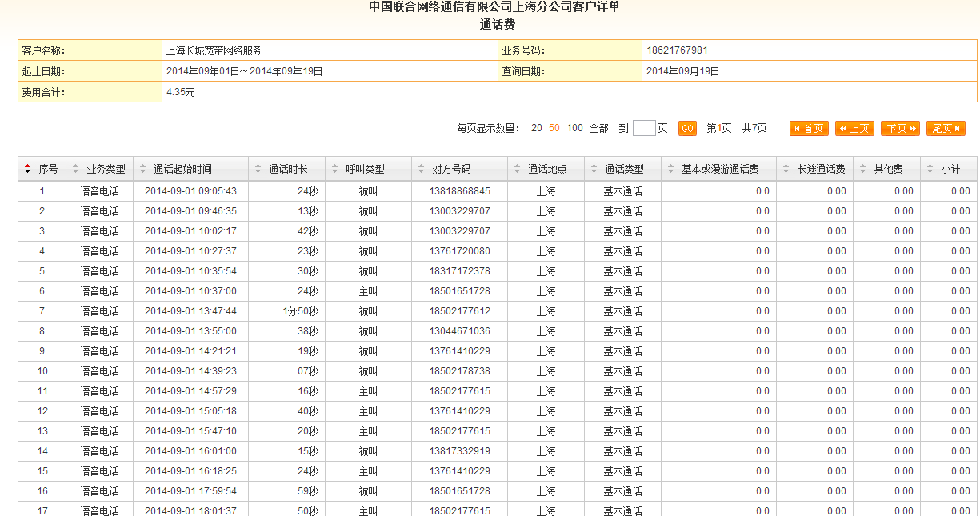Select 20 records per page

[537, 128]
